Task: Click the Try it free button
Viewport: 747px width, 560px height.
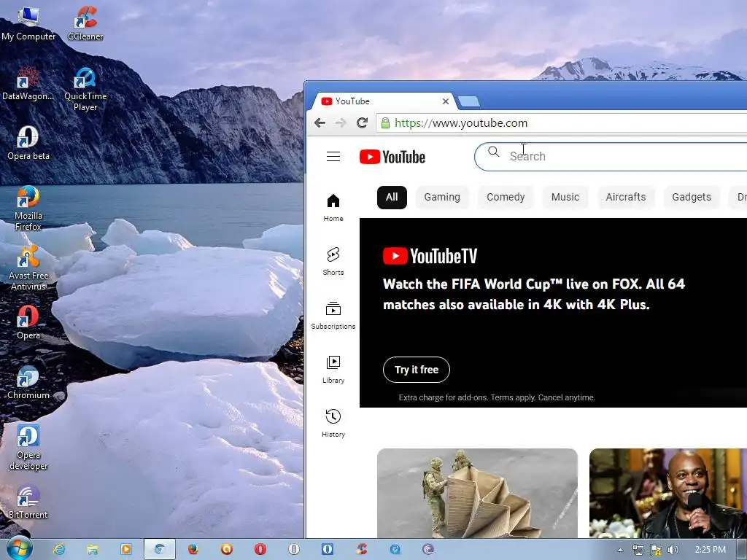Action: point(417,370)
